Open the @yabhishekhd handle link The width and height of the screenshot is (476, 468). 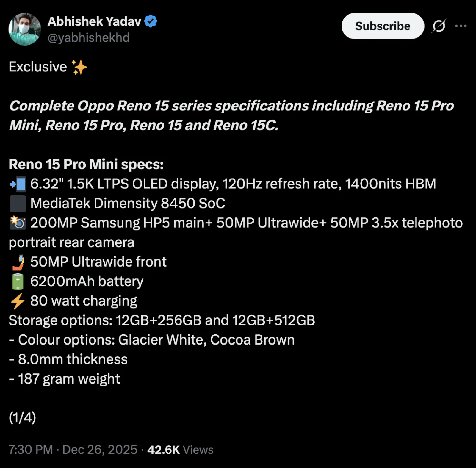[89, 37]
